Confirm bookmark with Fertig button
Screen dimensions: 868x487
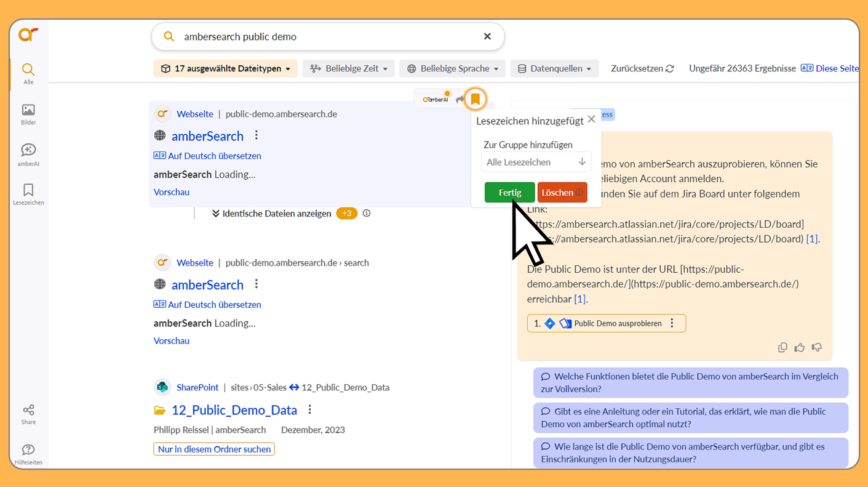click(x=510, y=193)
